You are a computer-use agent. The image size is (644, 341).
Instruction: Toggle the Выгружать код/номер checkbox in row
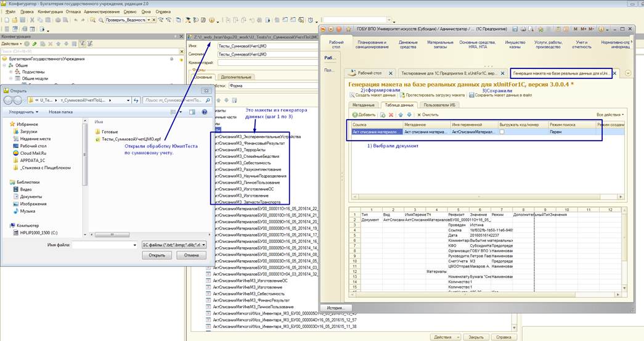click(503, 132)
